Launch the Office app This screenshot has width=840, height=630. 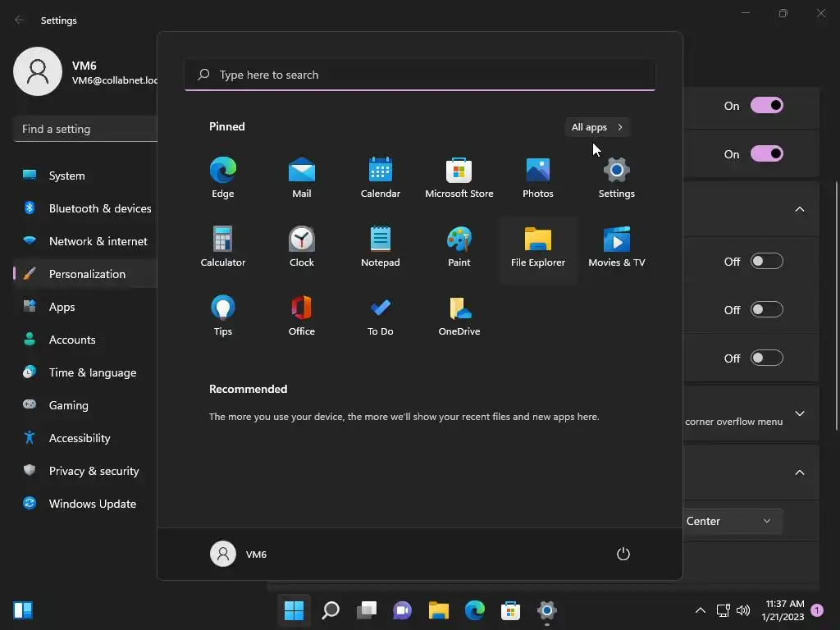pyautogui.click(x=302, y=316)
